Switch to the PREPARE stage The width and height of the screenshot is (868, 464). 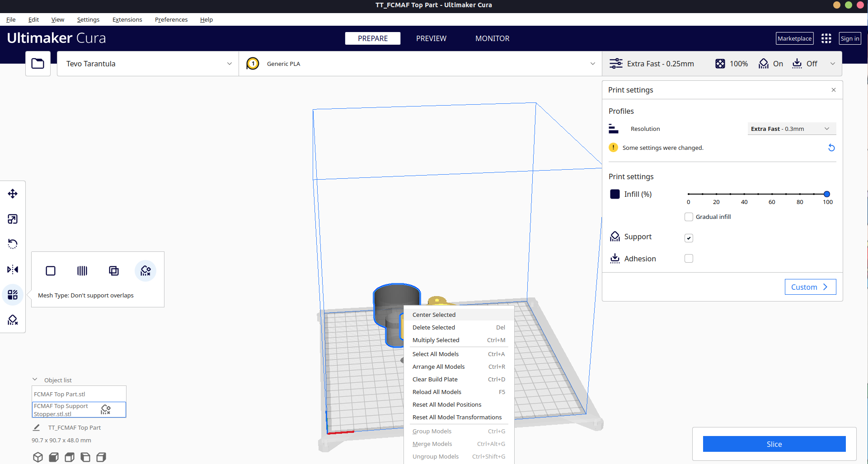[373, 38]
